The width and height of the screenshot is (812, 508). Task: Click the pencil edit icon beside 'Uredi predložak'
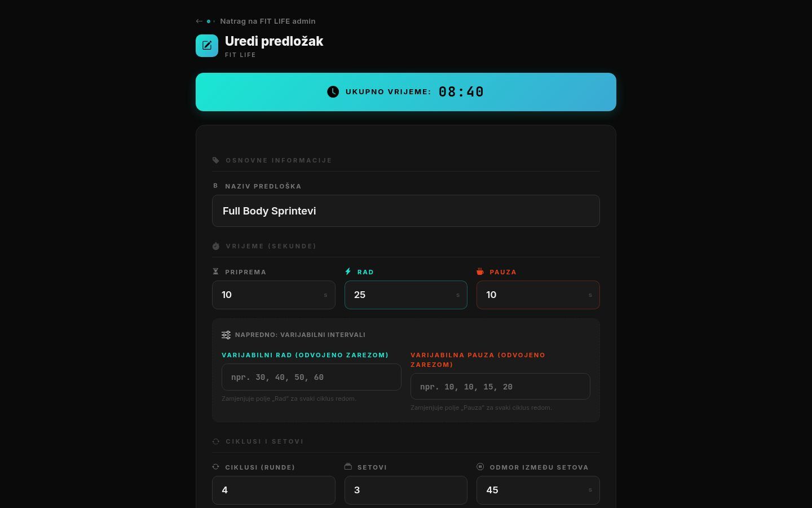click(207, 45)
